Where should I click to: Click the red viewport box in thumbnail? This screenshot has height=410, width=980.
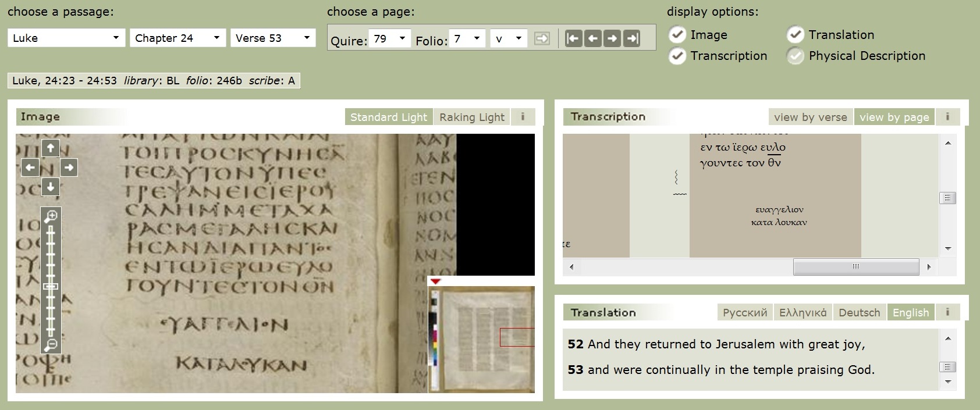point(517,337)
